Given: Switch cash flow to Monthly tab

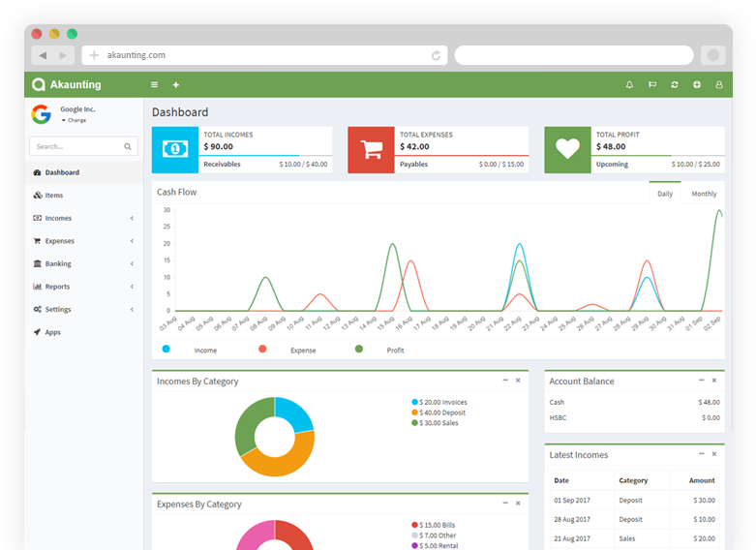Looking at the screenshot, I should (x=704, y=194).
